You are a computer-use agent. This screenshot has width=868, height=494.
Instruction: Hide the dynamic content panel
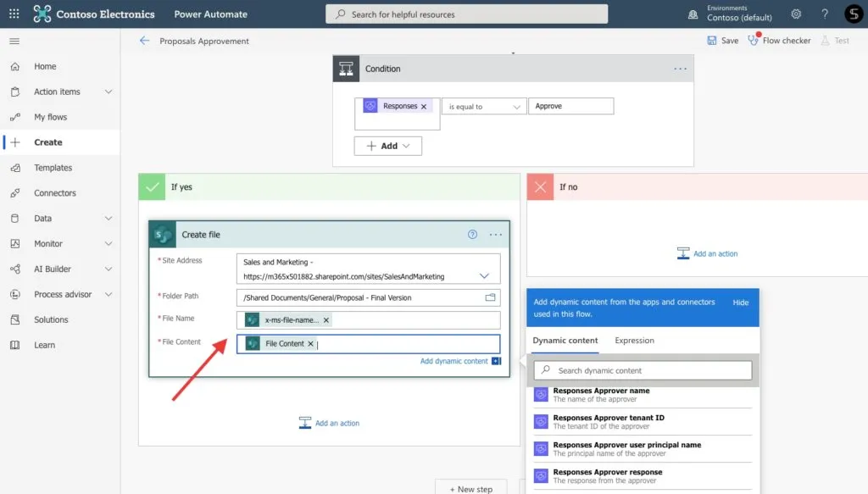pyautogui.click(x=741, y=303)
